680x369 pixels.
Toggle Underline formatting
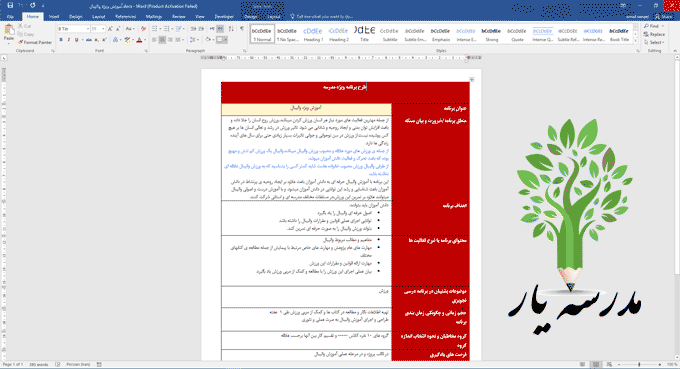pyautogui.click(x=77, y=40)
